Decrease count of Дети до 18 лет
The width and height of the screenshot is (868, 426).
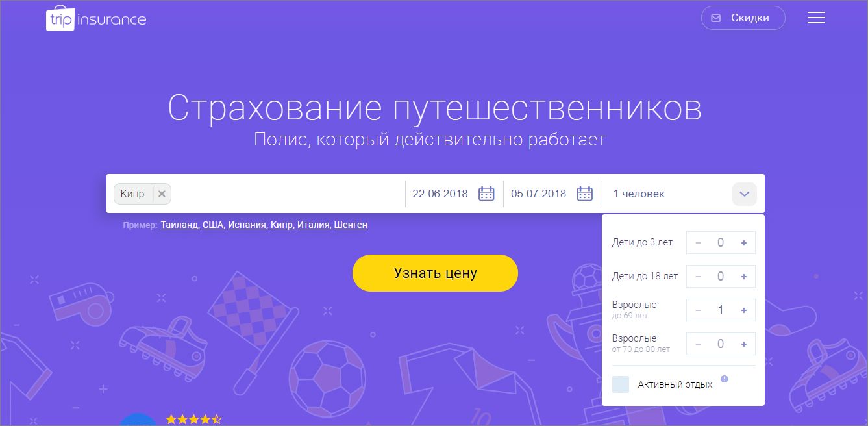coord(698,277)
